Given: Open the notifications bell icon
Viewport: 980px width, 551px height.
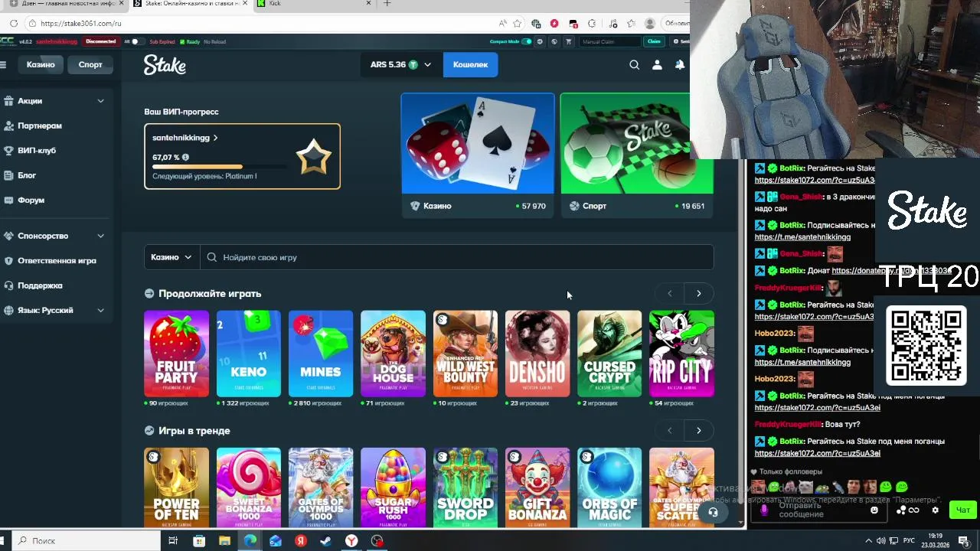Looking at the screenshot, I should 679,65.
